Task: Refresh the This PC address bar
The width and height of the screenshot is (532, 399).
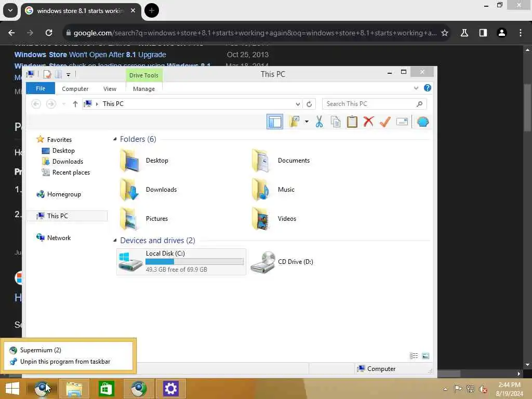Action: (309, 104)
